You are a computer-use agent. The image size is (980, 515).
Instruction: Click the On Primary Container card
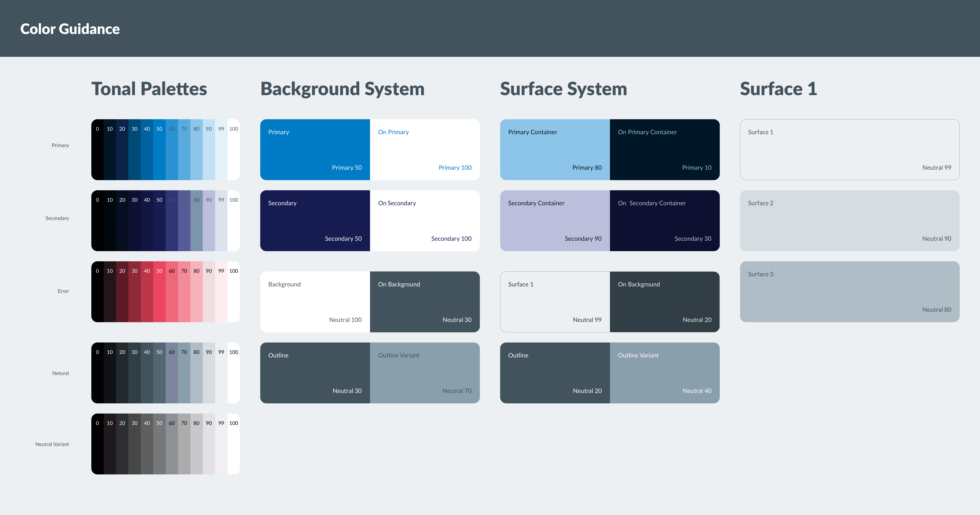click(664, 149)
